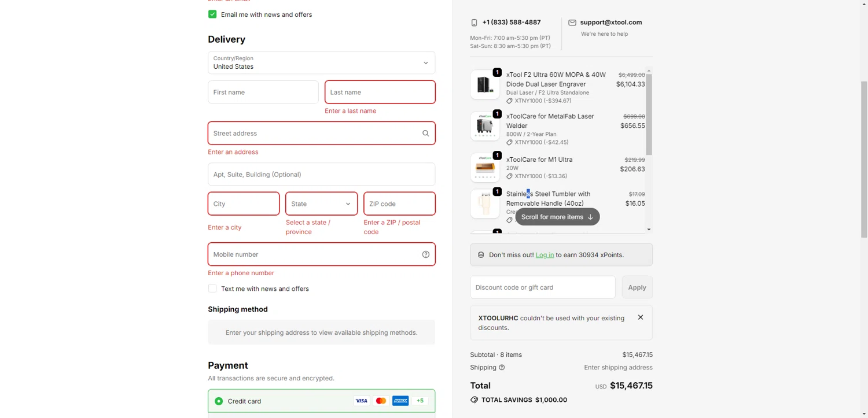Click the envelope icon beside support email
The width and height of the screenshot is (868, 418).
572,23
